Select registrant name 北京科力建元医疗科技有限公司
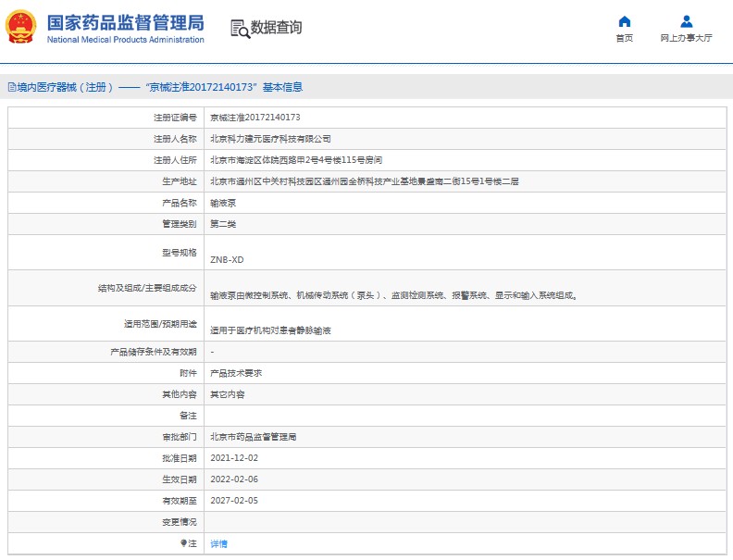 tap(270, 139)
